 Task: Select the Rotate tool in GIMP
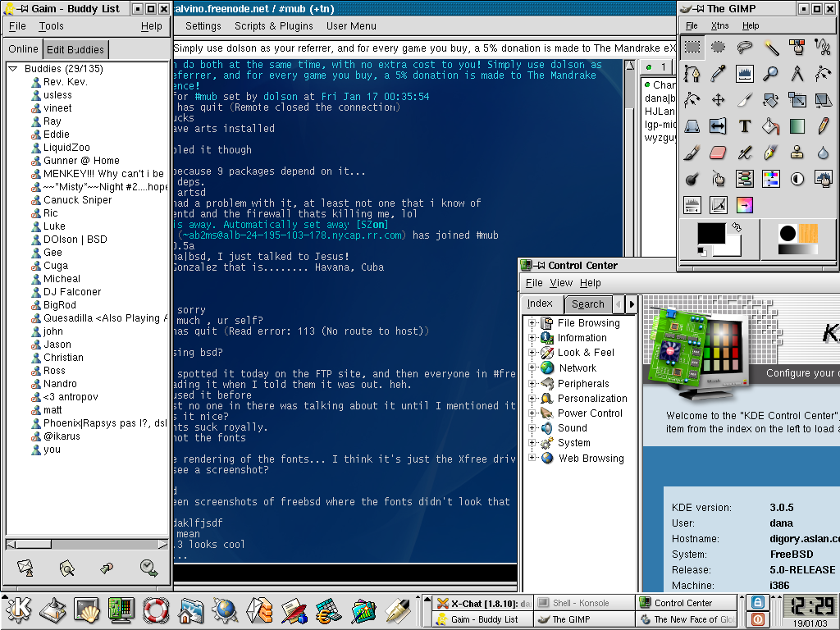pos(771,99)
